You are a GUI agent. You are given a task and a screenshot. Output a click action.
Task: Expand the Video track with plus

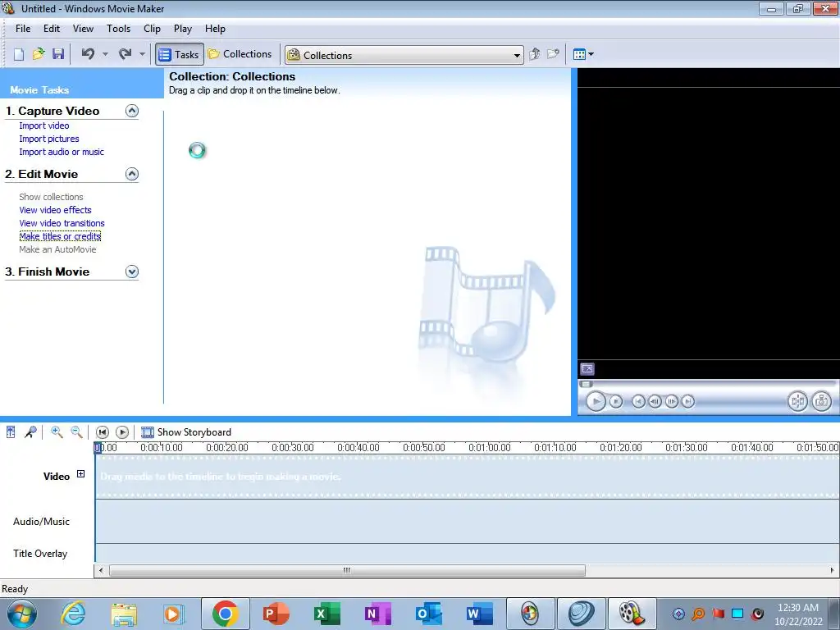pos(80,473)
